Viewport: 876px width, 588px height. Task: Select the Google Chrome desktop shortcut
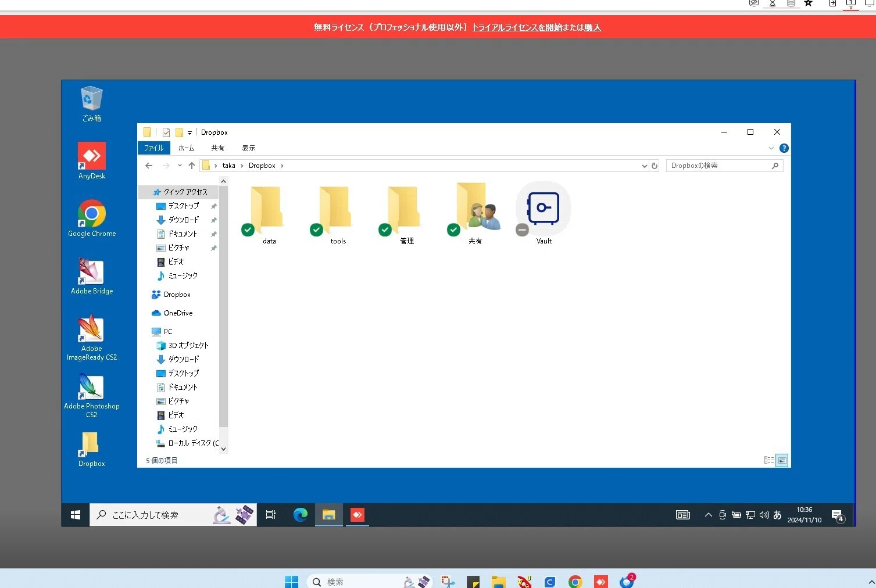click(92, 218)
